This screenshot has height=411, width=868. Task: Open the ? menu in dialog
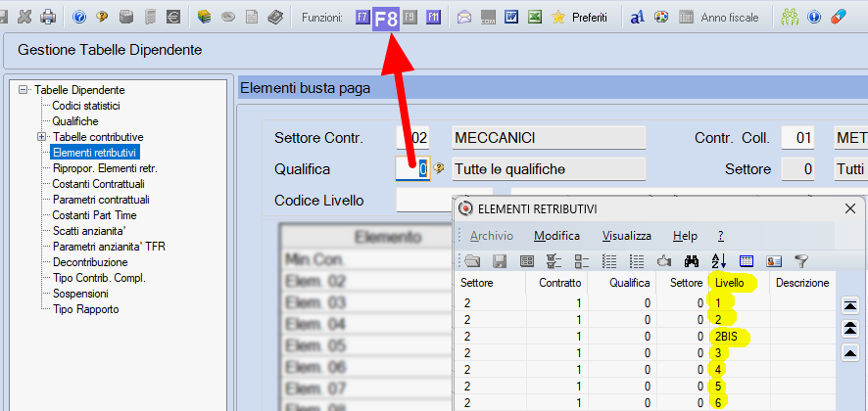(x=721, y=236)
